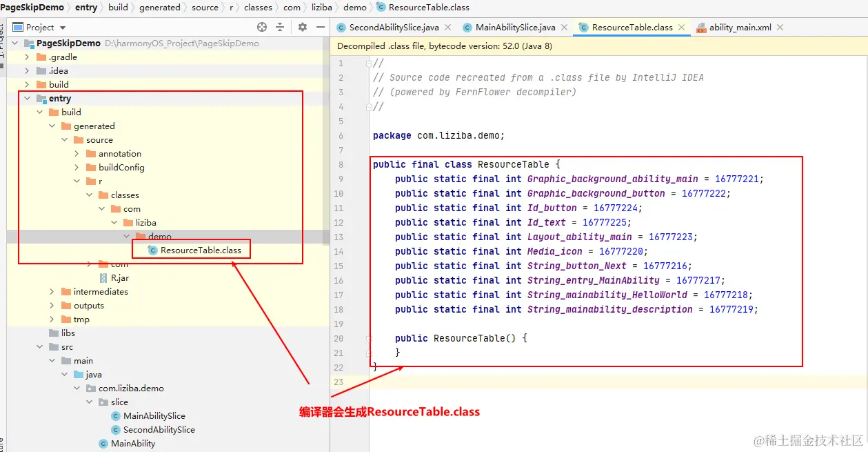Select the classes folder
This screenshot has width=868, height=452.
(125, 195)
